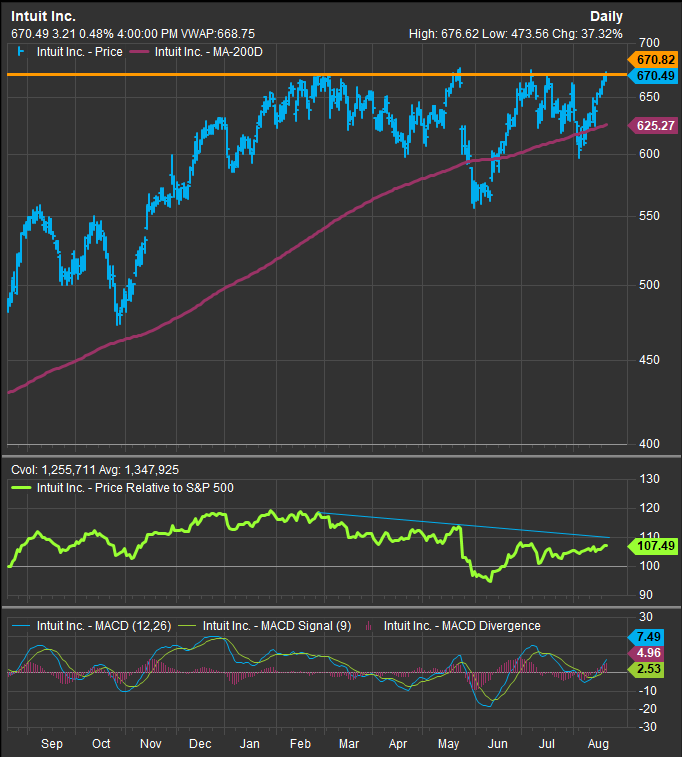
Task: Click the Dec month label
Action: point(200,744)
